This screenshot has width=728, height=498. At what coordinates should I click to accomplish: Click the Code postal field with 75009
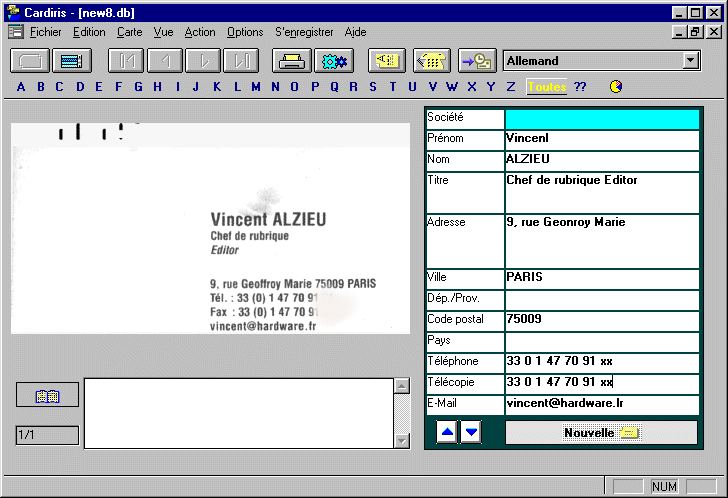pyautogui.click(x=602, y=321)
